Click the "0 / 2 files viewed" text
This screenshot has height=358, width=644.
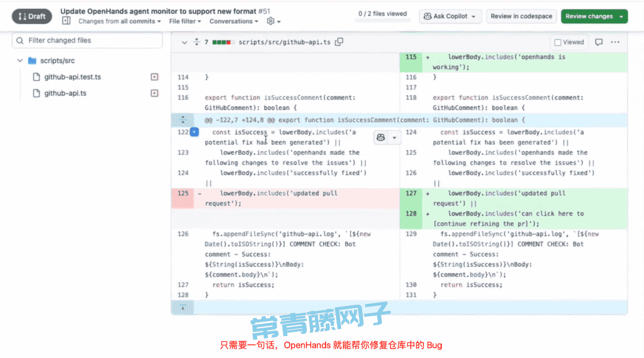(x=382, y=14)
